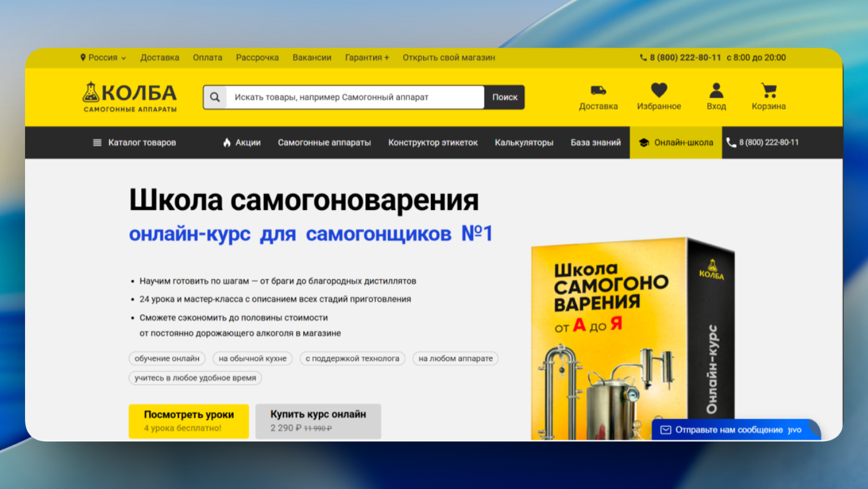Image resolution: width=868 pixels, height=489 pixels.
Task: Click the flame icon beside Акции
Action: [227, 143]
